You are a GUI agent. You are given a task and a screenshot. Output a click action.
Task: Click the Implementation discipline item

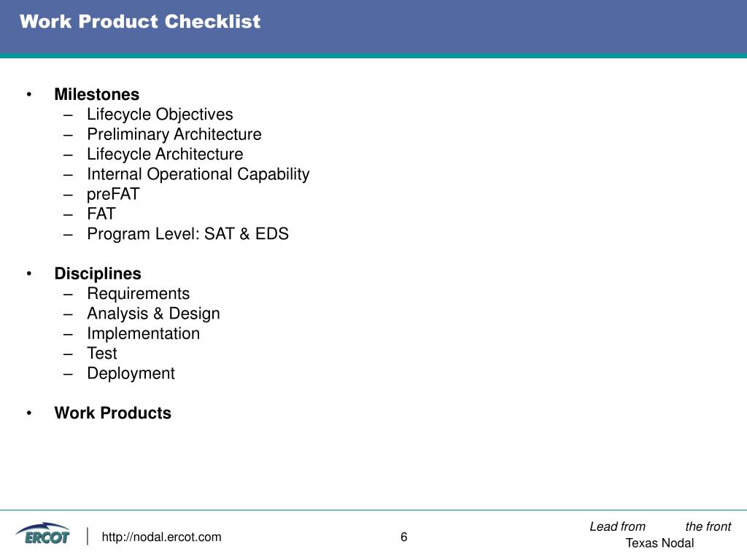pos(144,334)
